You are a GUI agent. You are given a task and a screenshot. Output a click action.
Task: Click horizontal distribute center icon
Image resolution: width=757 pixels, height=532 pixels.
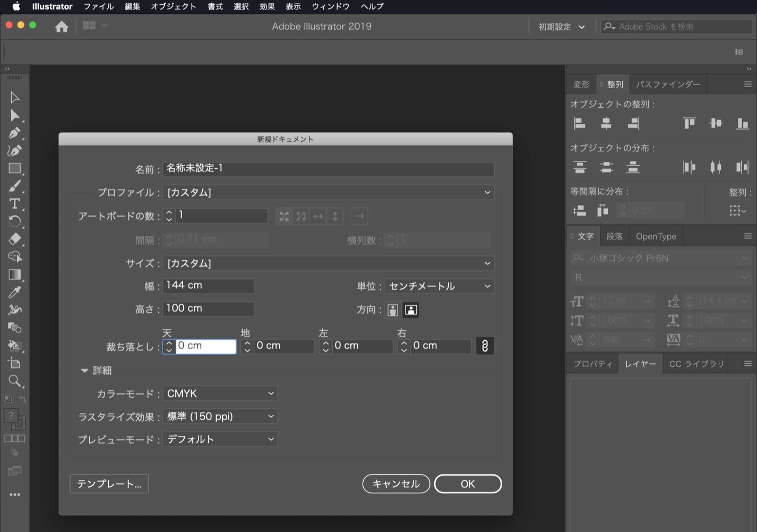[x=716, y=168]
